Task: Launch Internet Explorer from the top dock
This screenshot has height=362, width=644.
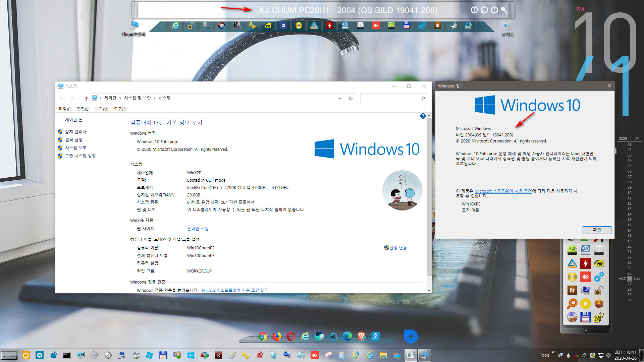Action: click(x=175, y=25)
